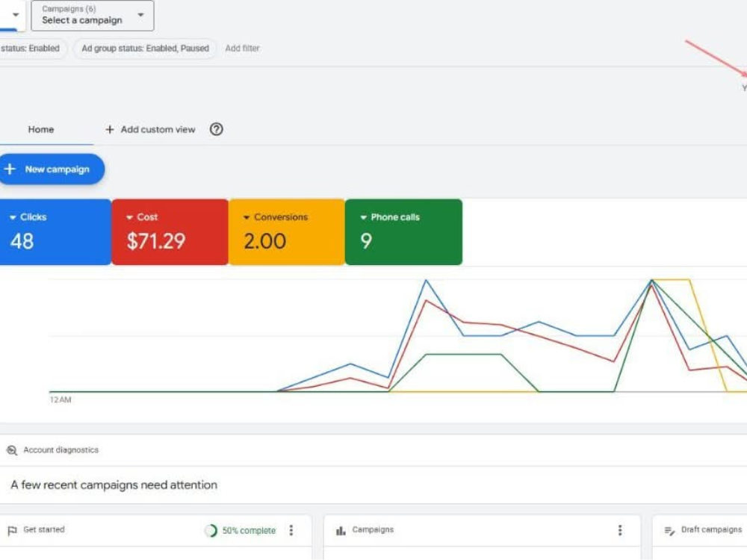Switch to the Home tab
Viewport: 747px width, 560px height.
[x=41, y=129]
